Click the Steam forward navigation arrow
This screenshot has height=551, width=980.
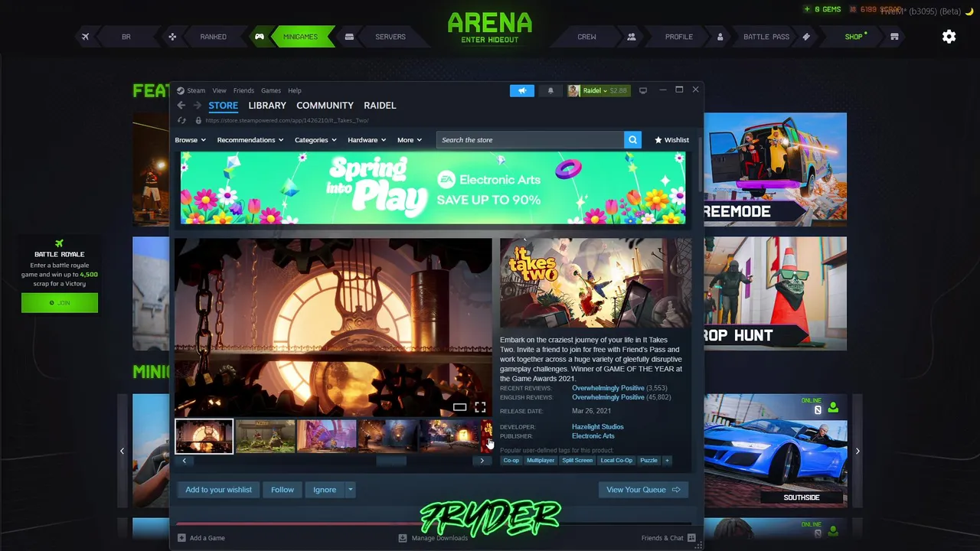(x=197, y=106)
